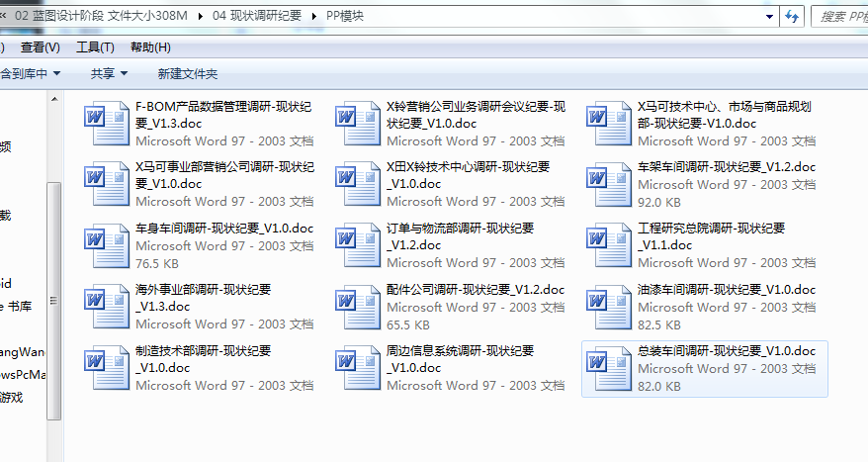
Task: Open the 帮助(H) menu
Action: (150, 47)
